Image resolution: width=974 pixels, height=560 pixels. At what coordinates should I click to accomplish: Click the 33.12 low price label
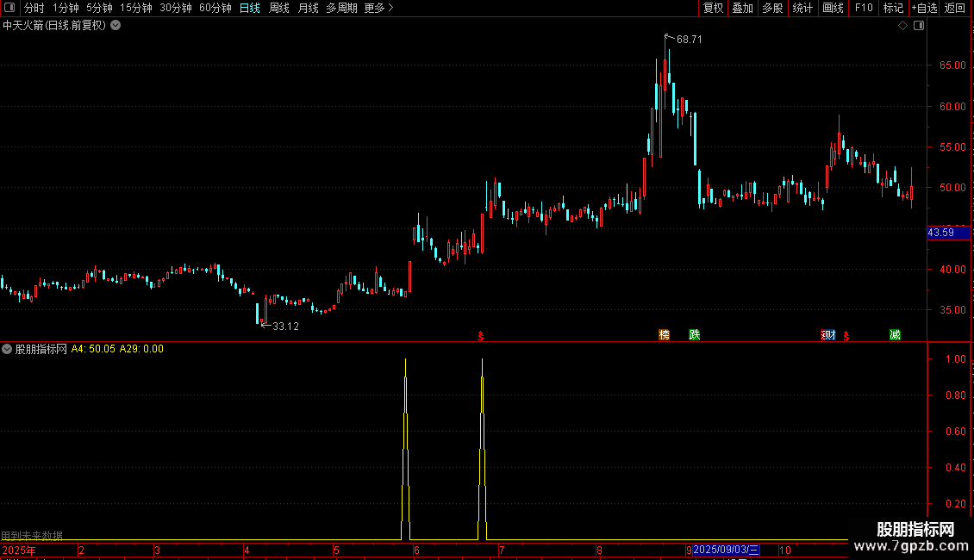pyautogui.click(x=286, y=326)
